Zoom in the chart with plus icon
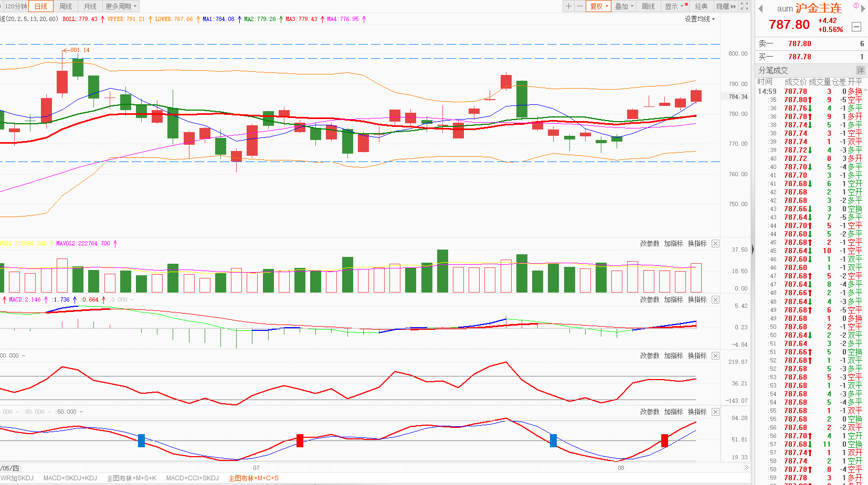The width and height of the screenshot is (868, 485). [568, 6]
